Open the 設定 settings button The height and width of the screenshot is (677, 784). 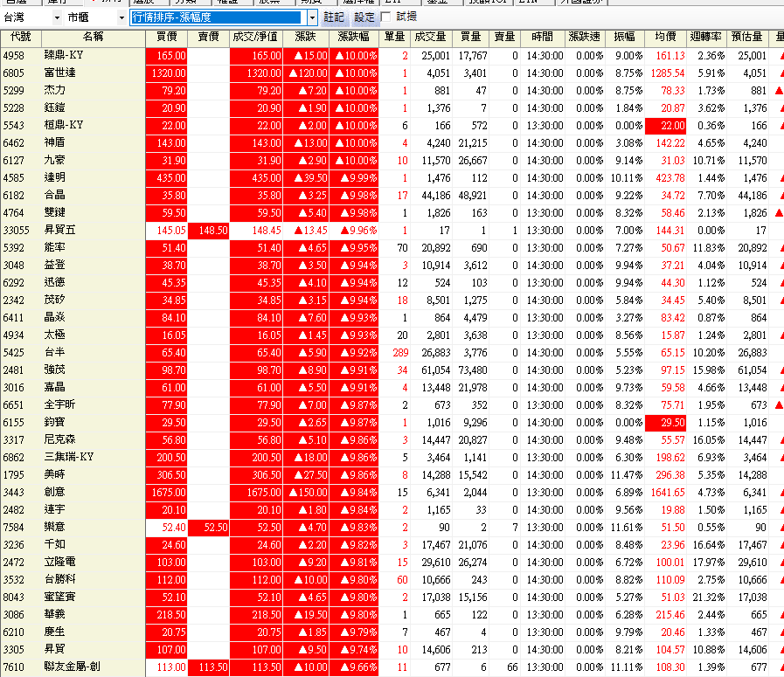click(x=364, y=17)
